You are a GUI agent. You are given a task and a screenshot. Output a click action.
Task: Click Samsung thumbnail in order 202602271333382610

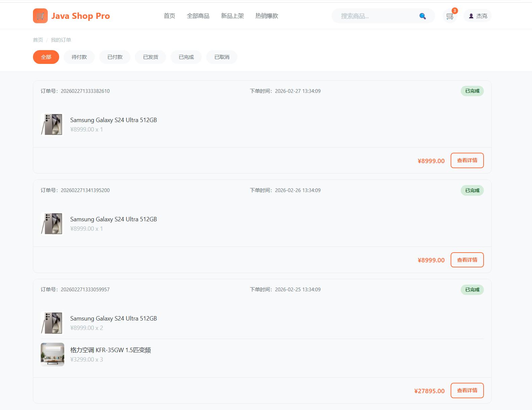coord(52,124)
